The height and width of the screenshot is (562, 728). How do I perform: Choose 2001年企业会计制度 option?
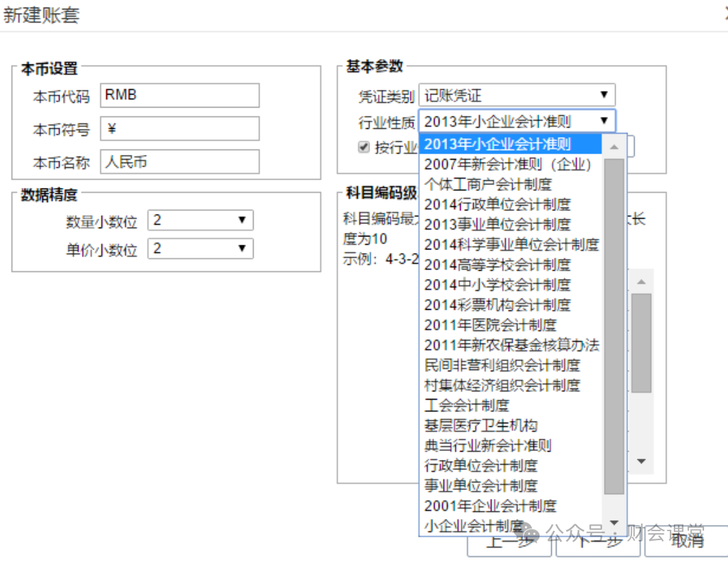tap(490, 506)
